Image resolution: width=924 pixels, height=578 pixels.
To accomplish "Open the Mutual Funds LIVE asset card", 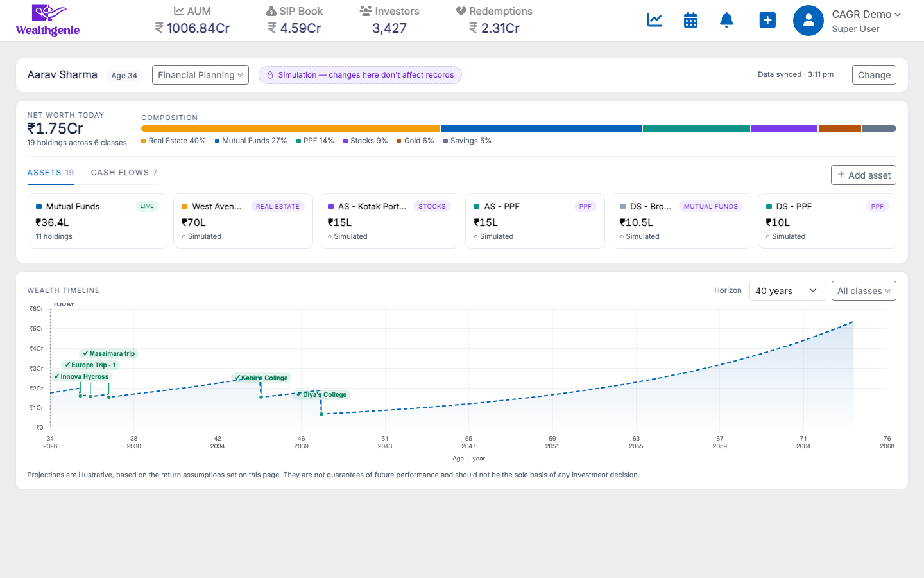I will click(98, 221).
